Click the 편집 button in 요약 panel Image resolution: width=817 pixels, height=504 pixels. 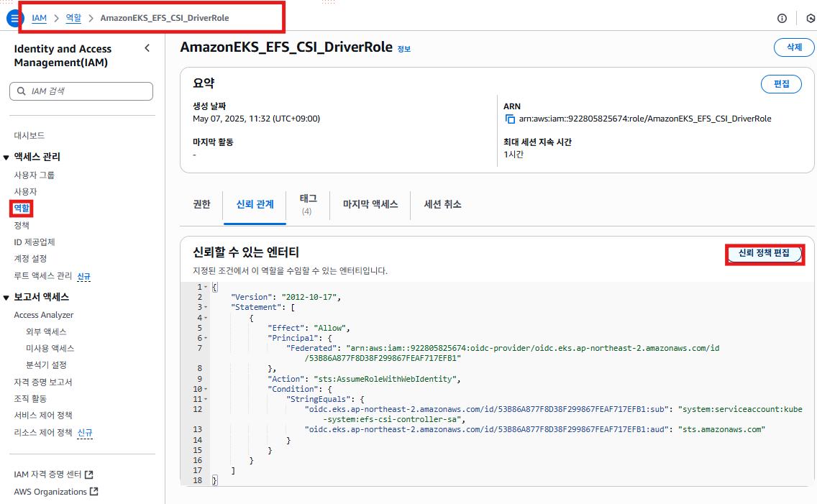[781, 84]
